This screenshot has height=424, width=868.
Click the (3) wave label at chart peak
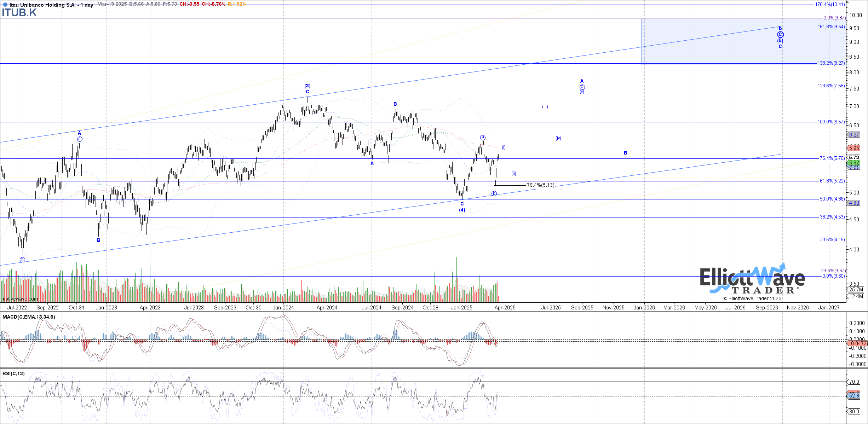click(307, 86)
